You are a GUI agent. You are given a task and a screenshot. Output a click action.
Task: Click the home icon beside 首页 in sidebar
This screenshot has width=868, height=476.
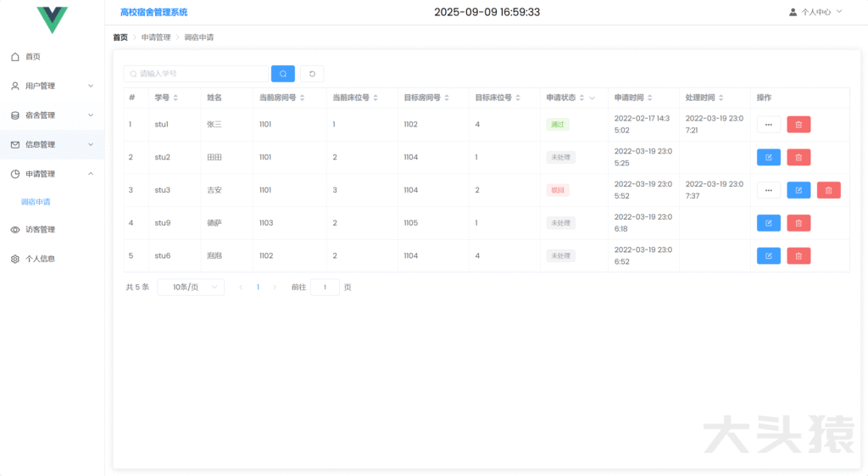pyautogui.click(x=15, y=57)
